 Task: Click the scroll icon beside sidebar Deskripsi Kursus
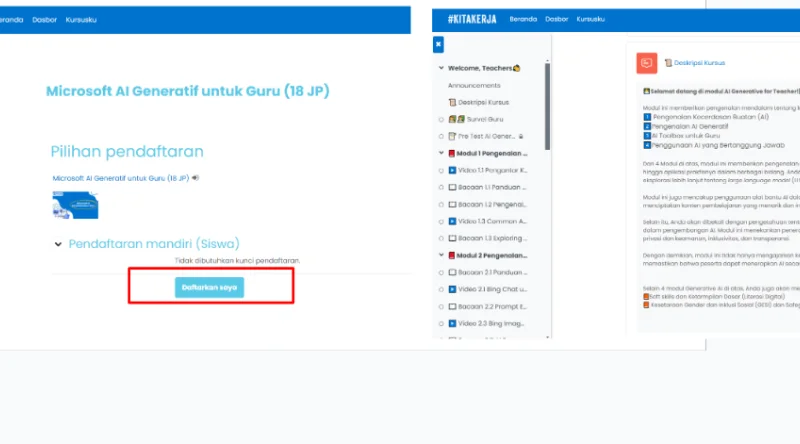452,102
